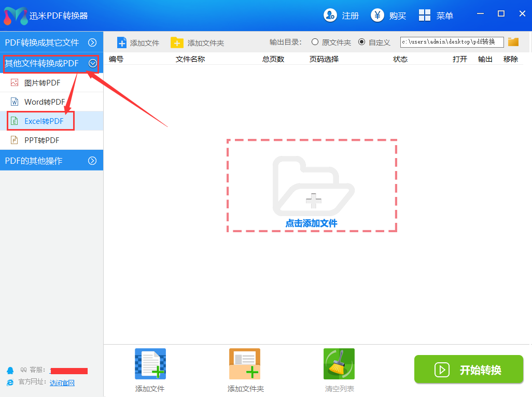532x397 pixels.
Task: Select the custom (自定义) output radio button
Action: coord(361,42)
